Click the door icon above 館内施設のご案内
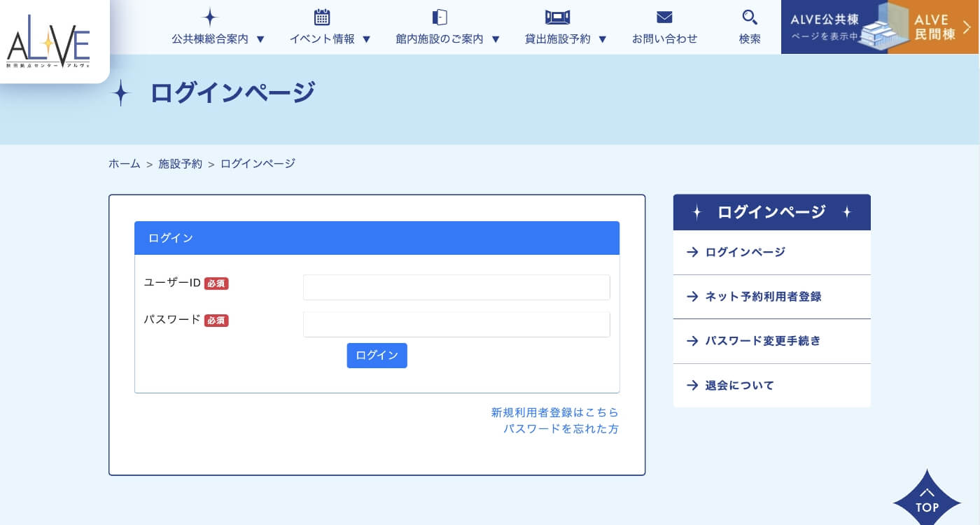The image size is (980, 525). coord(440,17)
